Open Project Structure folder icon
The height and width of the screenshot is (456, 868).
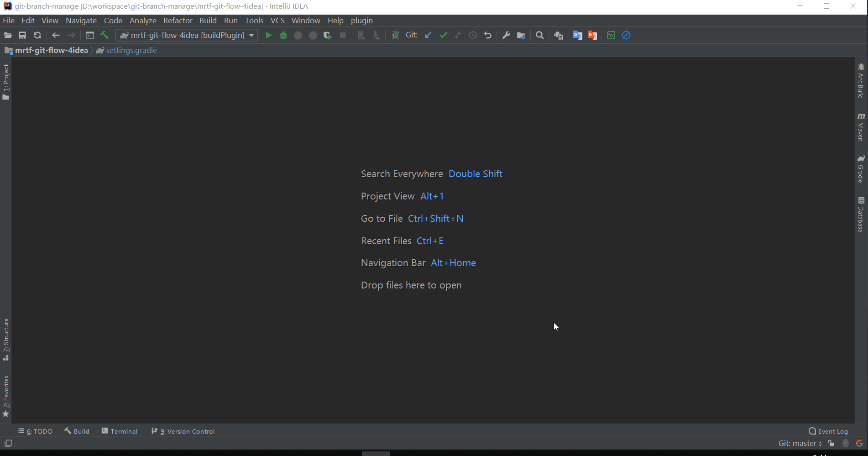521,35
